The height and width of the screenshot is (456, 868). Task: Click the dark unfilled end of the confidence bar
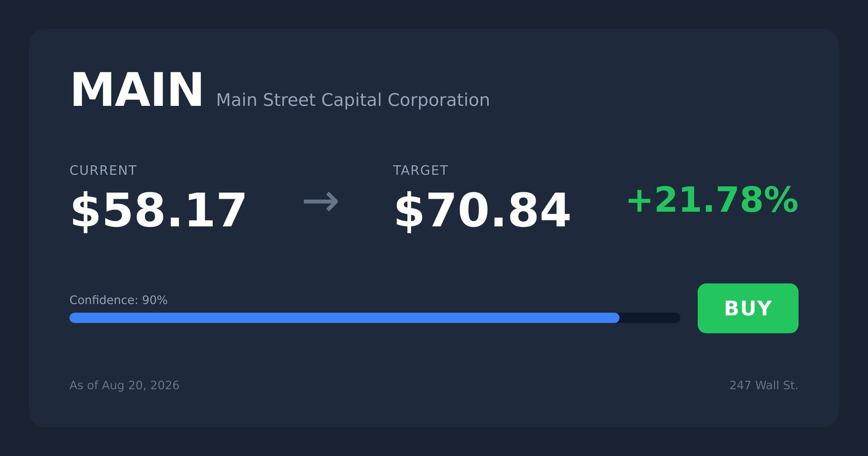[650, 318]
